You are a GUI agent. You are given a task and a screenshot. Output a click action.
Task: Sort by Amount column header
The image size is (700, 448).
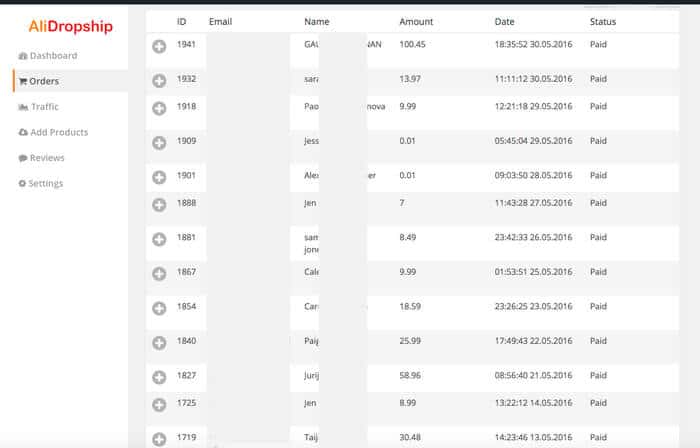pos(416,21)
